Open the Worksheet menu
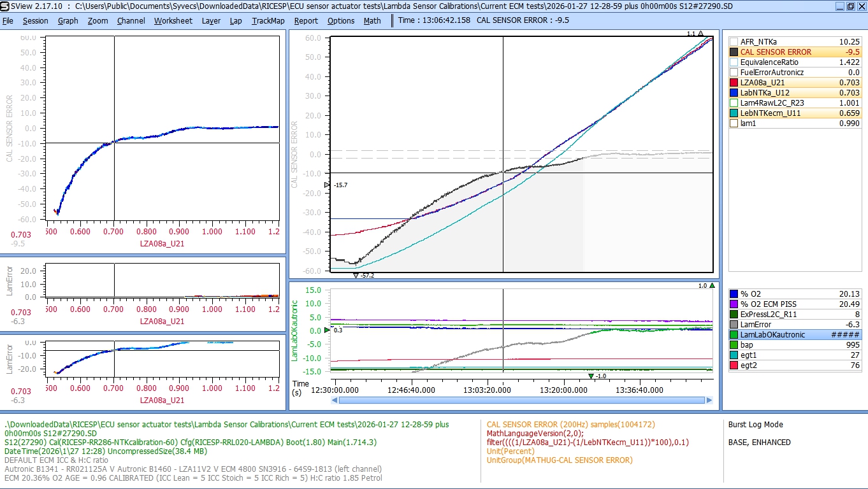 pos(173,20)
